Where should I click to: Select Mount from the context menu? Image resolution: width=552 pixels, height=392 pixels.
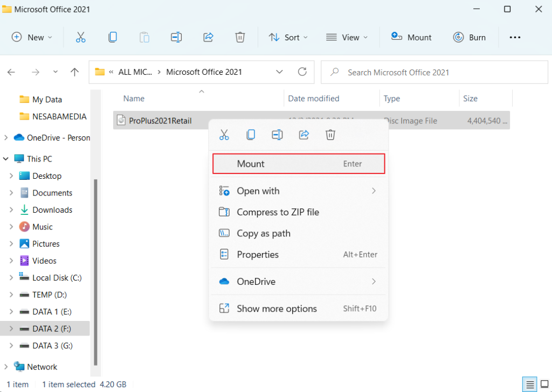tap(299, 164)
